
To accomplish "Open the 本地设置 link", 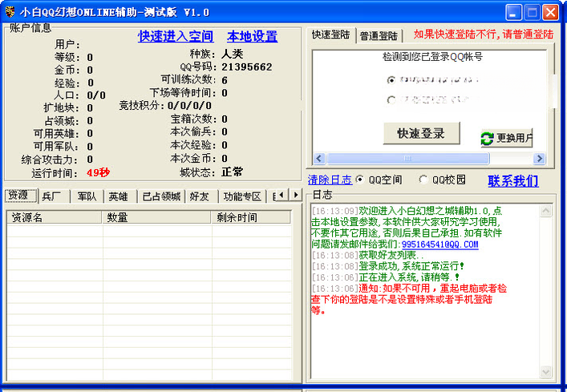I will 253,37.
